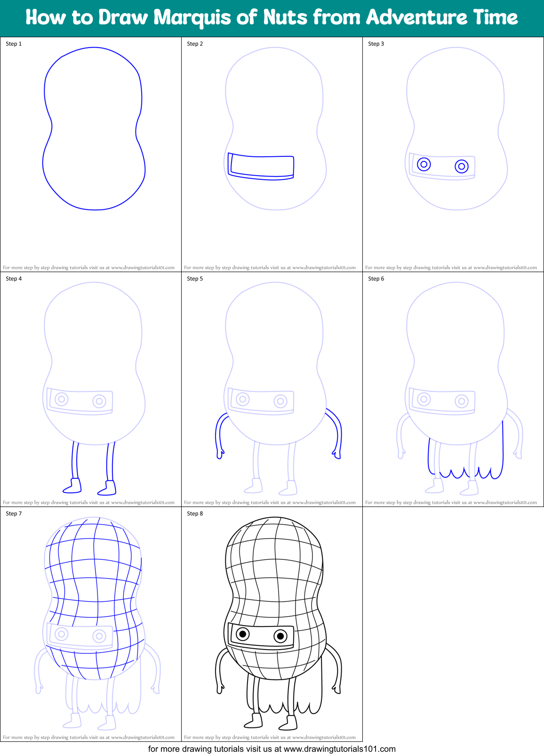
Task: Click the Step 7 panel footer website credit
Action: (89, 737)
